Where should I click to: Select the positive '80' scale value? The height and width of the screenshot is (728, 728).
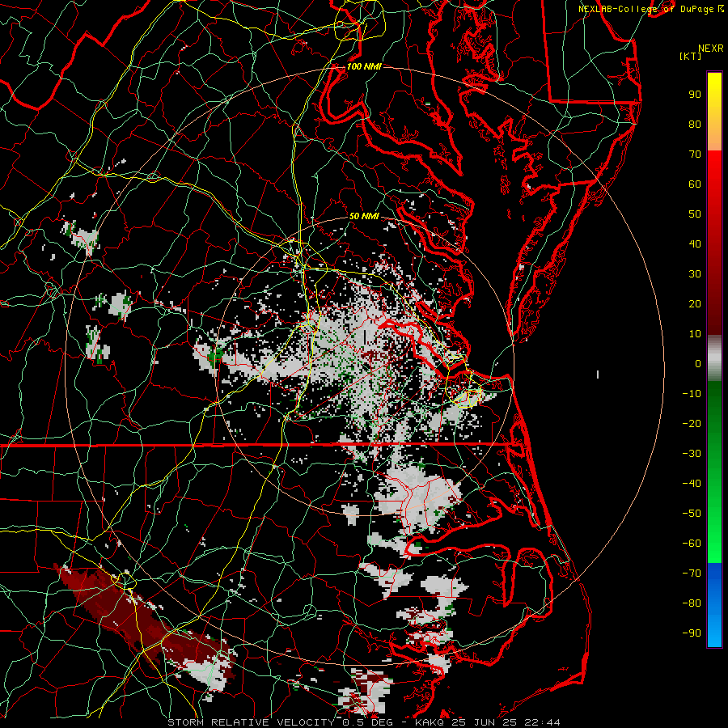(x=695, y=124)
